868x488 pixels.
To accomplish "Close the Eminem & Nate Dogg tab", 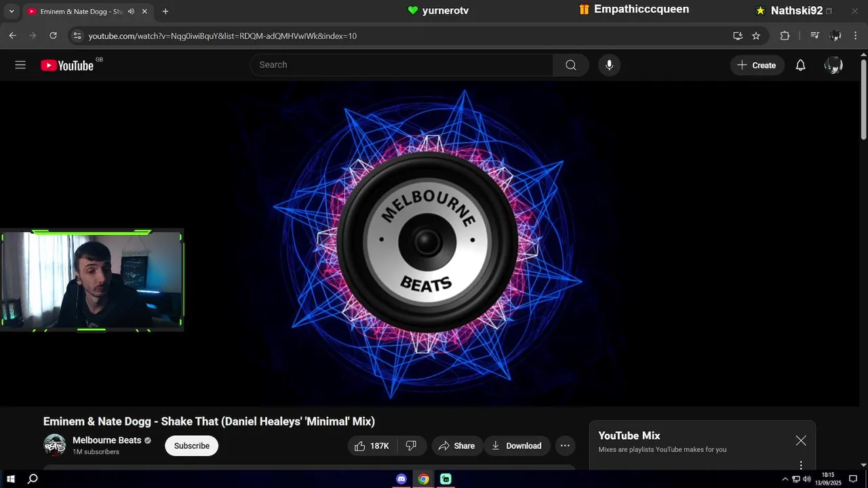I will pos(144,12).
